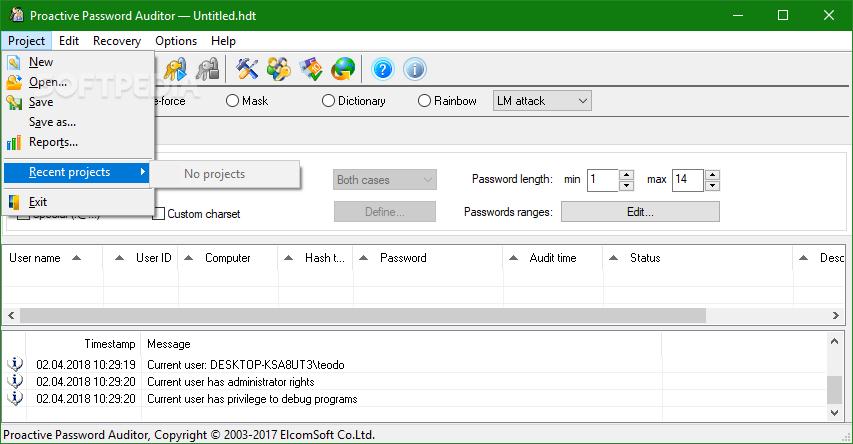Click the application icon in title bar
This screenshot has width=853, height=444.
[16, 15]
